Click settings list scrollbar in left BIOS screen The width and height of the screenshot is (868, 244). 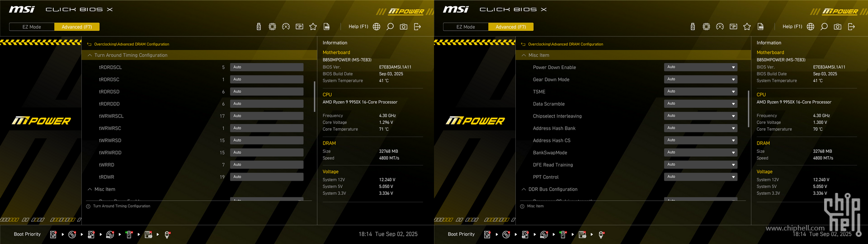(x=314, y=97)
